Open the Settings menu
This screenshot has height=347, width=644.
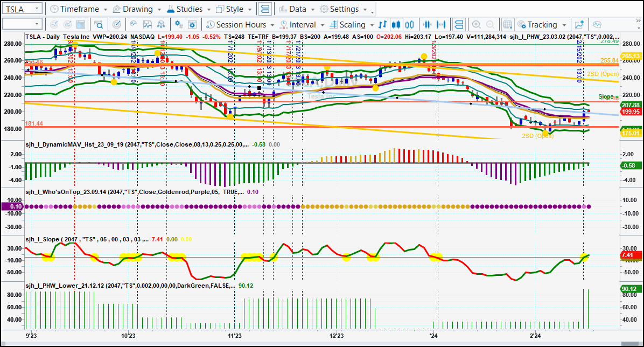(x=344, y=9)
